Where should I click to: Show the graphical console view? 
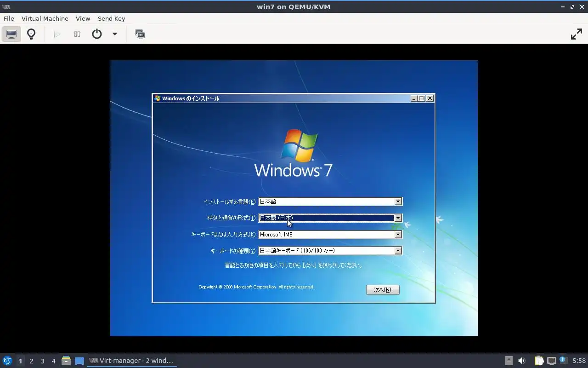tap(11, 34)
